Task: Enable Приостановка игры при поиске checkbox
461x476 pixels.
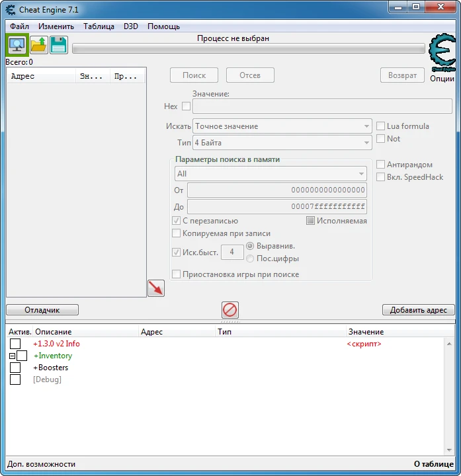Action: [x=176, y=274]
